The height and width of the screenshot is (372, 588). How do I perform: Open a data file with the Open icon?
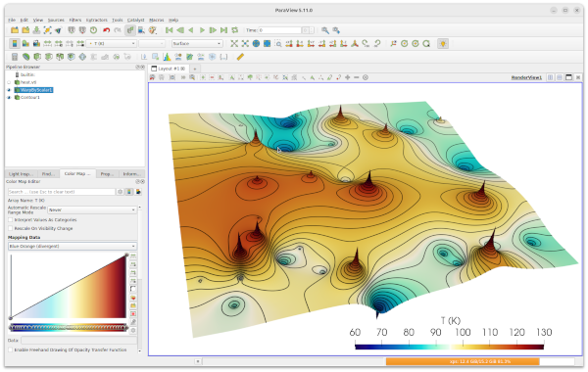pos(15,30)
